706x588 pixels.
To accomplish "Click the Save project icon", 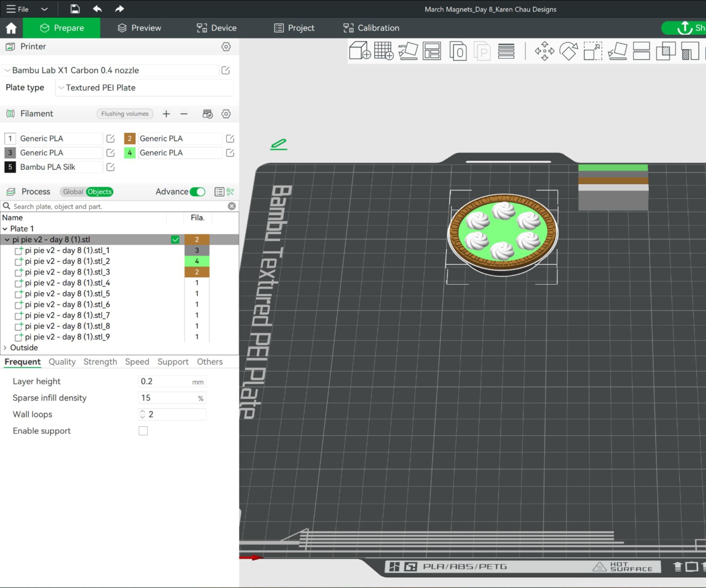I will [x=75, y=9].
